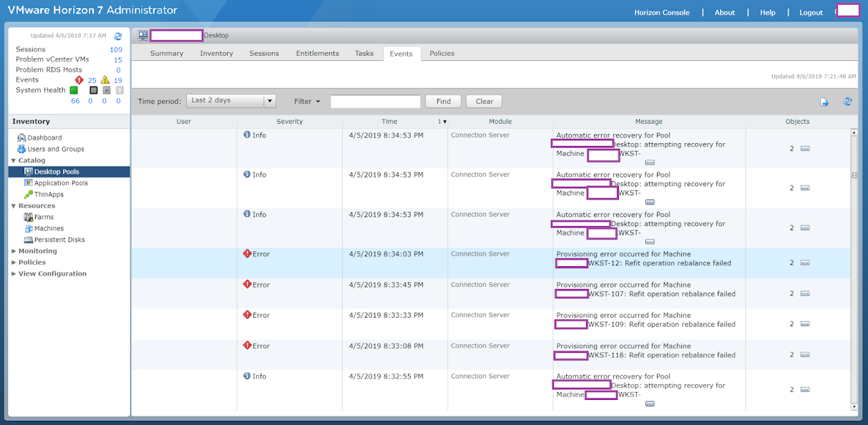Screen dimensions: 868x425
Task: Export events using the export icon
Action: [x=824, y=102]
